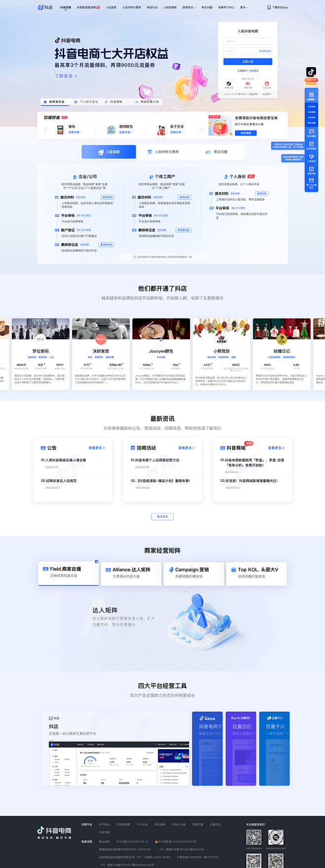325x868 pixels.
Task: Click 查看保证金 under 企业/公司
Action: coord(106,245)
